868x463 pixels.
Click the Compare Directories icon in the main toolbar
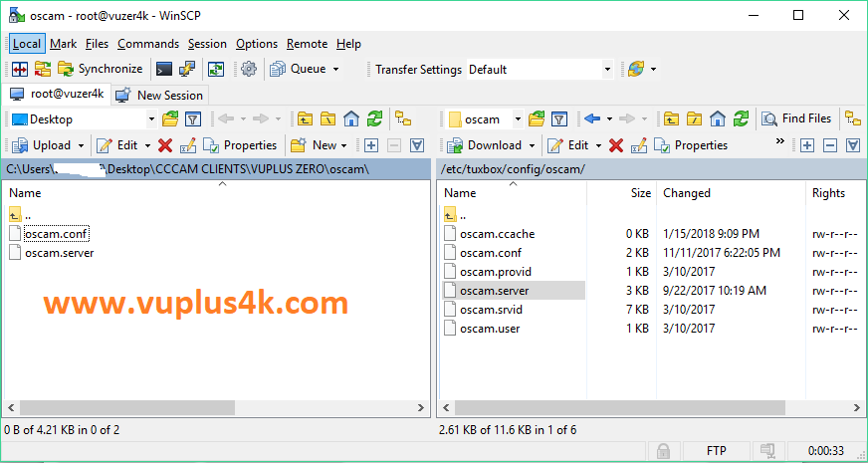tap(20, 70)
